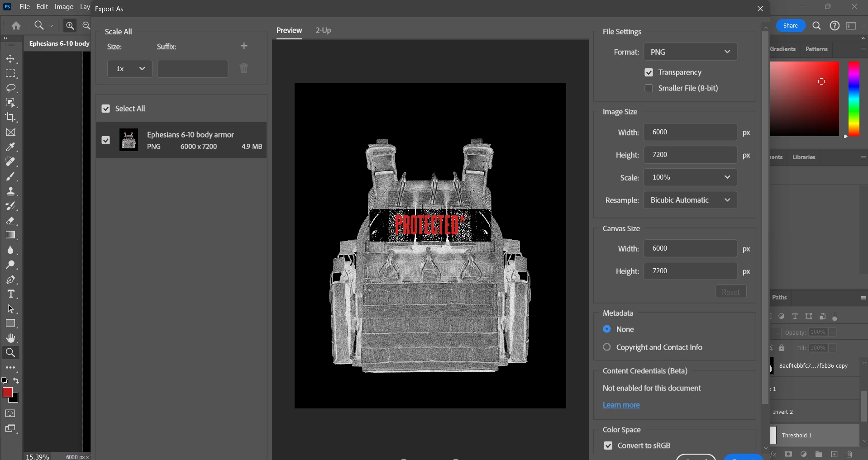
Task: Select the Gradient tool
Action: (x=10, y=235)
